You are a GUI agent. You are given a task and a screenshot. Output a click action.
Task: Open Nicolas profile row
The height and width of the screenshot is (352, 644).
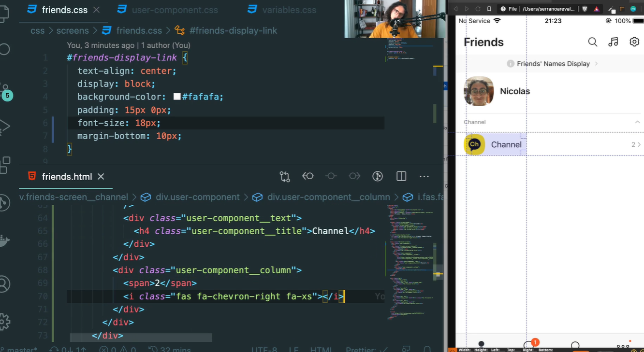coord(550,91)
